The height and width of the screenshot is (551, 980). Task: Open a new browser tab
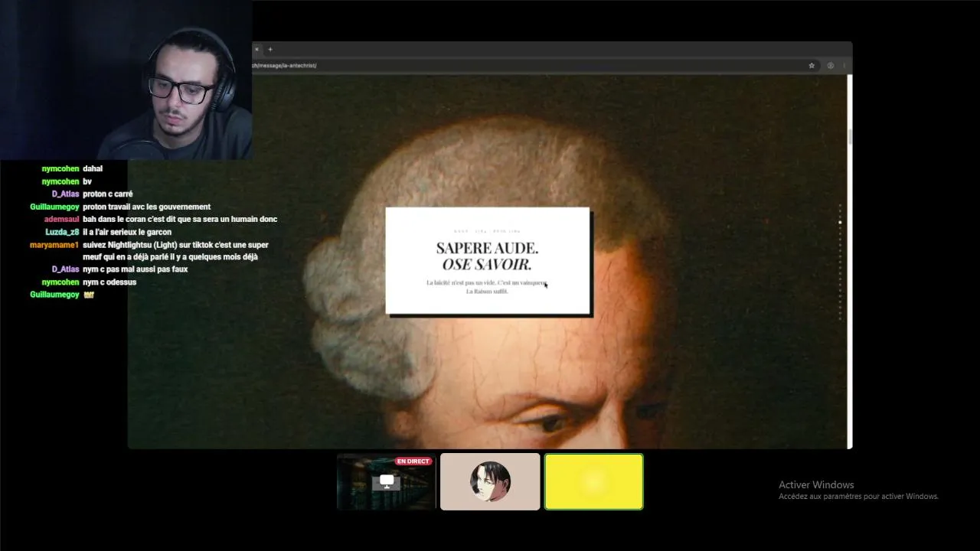(x=270, y=49)
